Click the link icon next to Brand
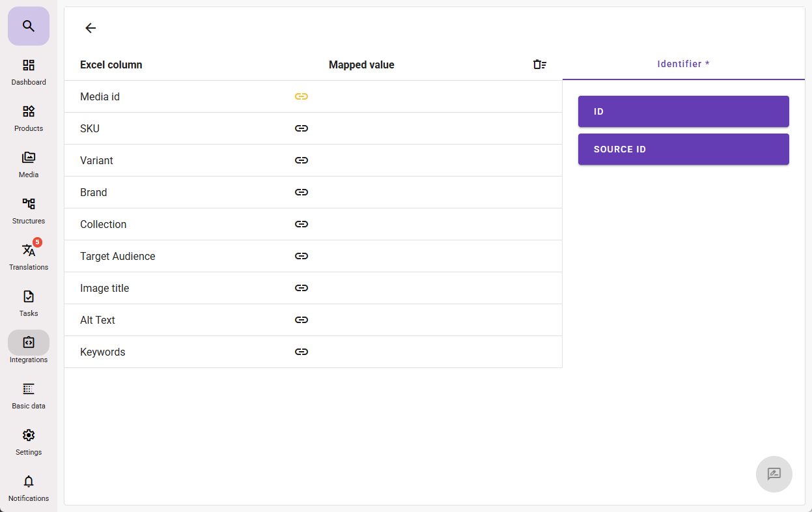Viewport: 812px width, 512px height. [x=301, y=192]
